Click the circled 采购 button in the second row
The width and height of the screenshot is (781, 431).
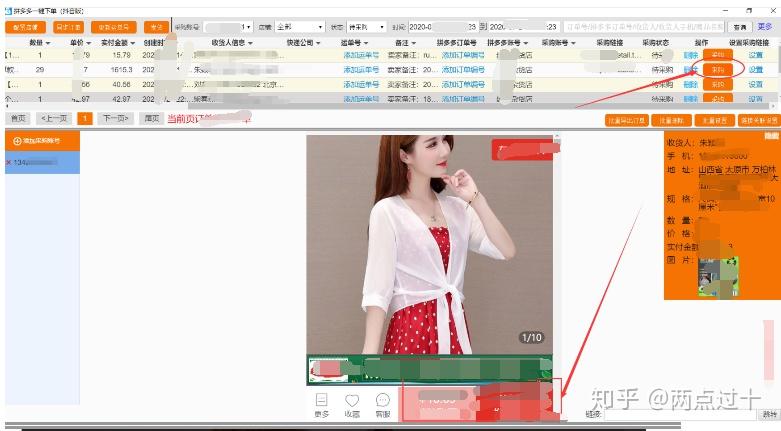[718, 70]
